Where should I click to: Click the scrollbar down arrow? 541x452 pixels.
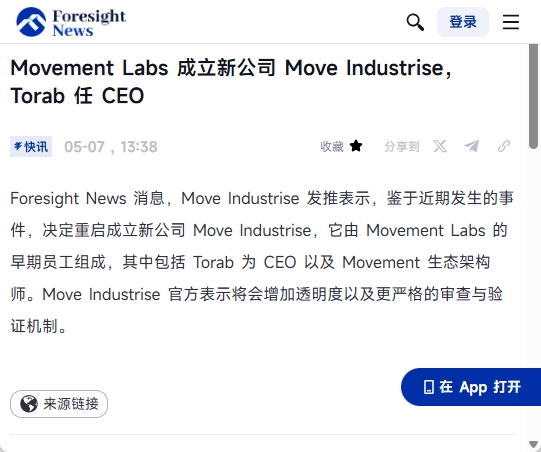pos(533,444)
